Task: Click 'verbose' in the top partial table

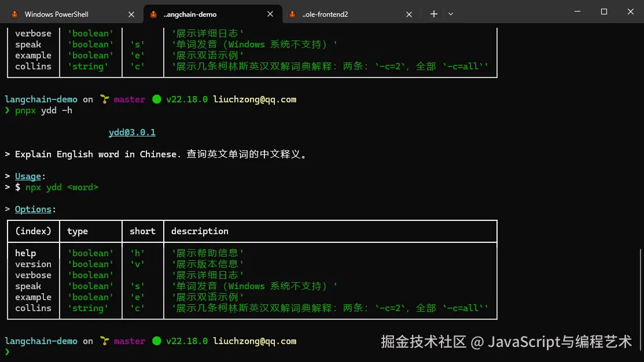Action: [x=33, y=33]
